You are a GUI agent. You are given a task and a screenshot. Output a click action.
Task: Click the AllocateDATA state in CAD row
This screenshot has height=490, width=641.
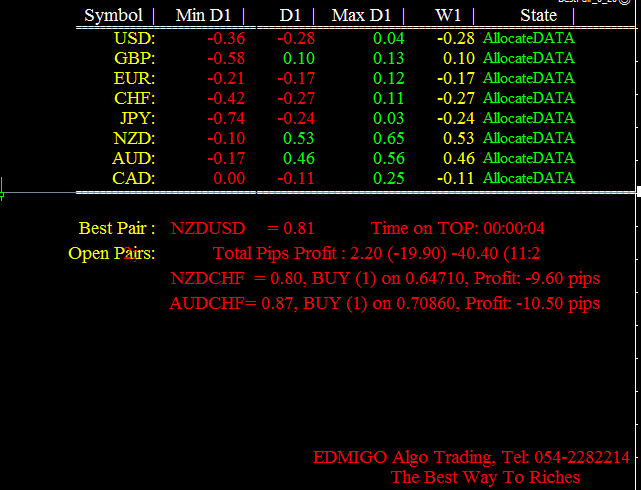[x=529, y=178]
